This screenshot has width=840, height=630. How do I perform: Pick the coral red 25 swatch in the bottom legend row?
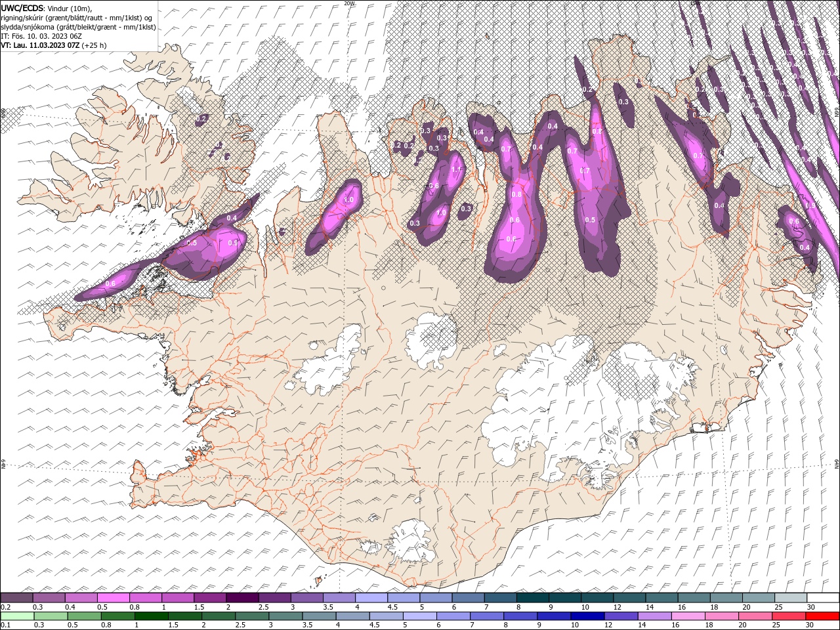coord(789,616)
